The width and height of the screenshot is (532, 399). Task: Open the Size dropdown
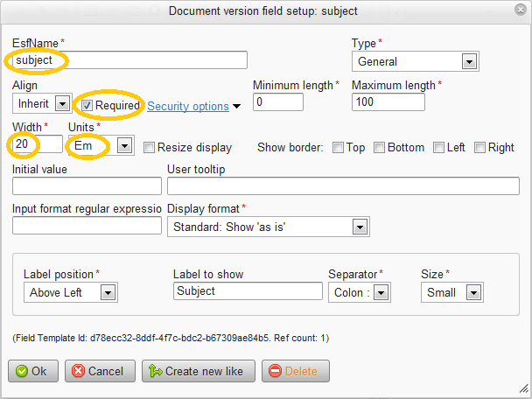(x=474, y=292)
